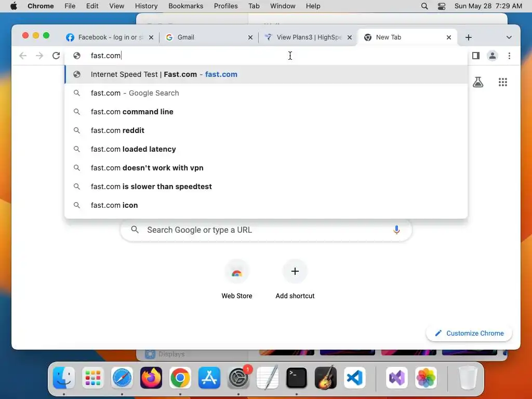The image size is (532, 399).
Task: Go forward to the next page
Action: pyautogui.click(x=39, y=56)
